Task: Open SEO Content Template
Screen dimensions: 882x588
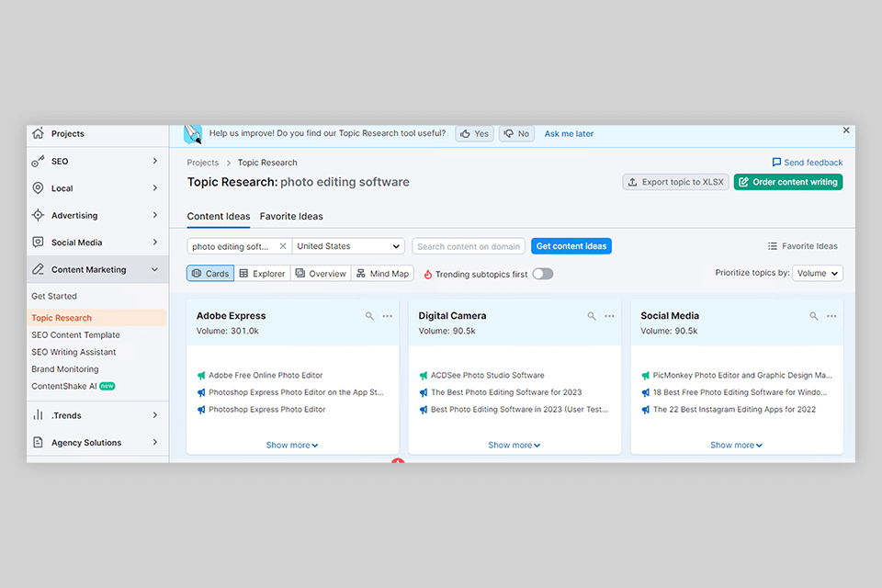Action: point(75,334)
